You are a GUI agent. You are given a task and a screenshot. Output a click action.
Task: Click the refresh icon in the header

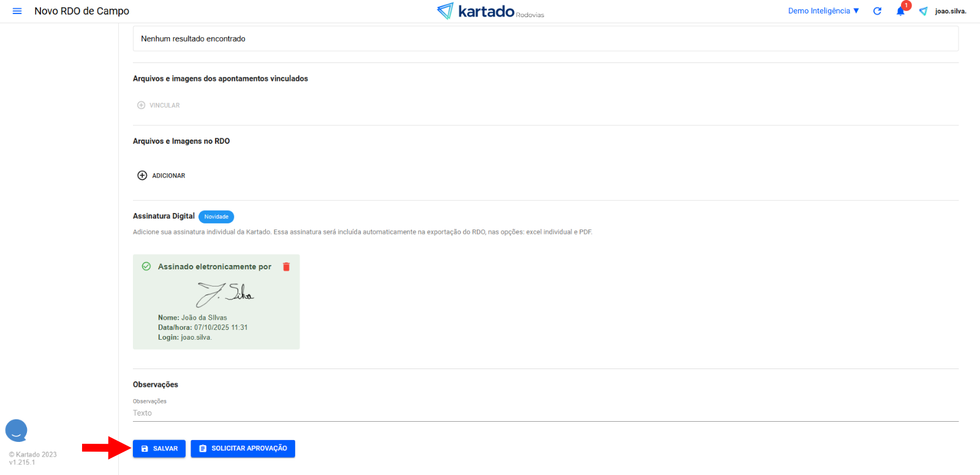coord(877,11)
